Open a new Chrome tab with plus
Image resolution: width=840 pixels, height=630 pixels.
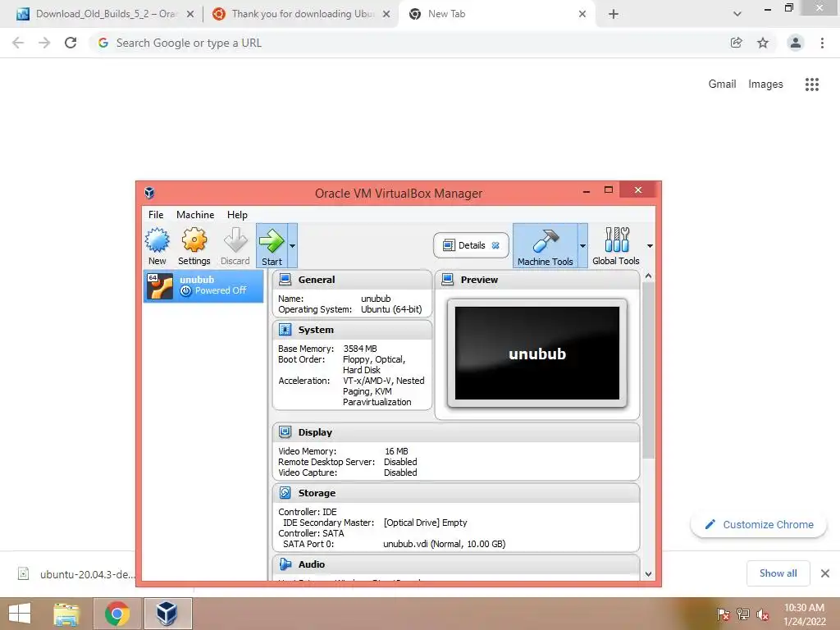pos(614,14)
